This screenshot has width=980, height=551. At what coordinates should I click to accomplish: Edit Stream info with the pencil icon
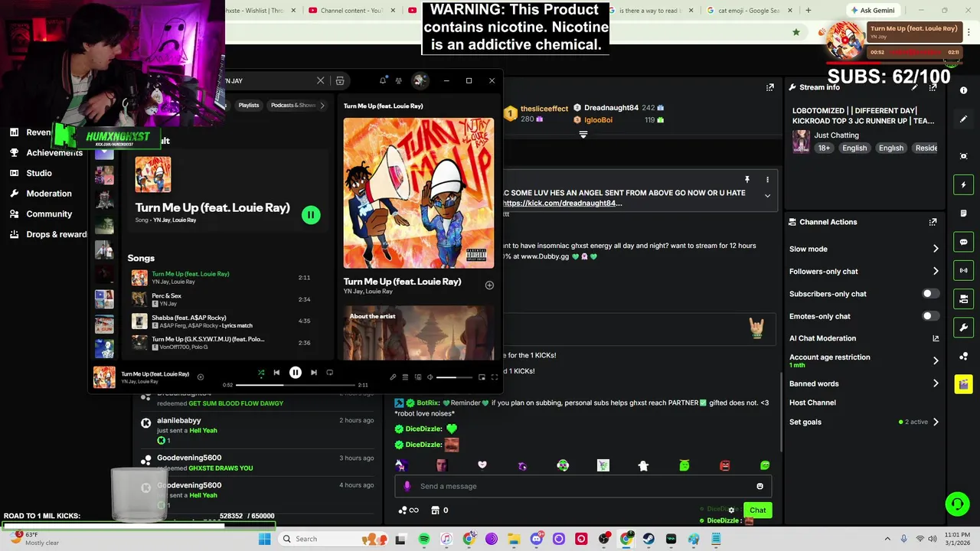pos(913,87)
